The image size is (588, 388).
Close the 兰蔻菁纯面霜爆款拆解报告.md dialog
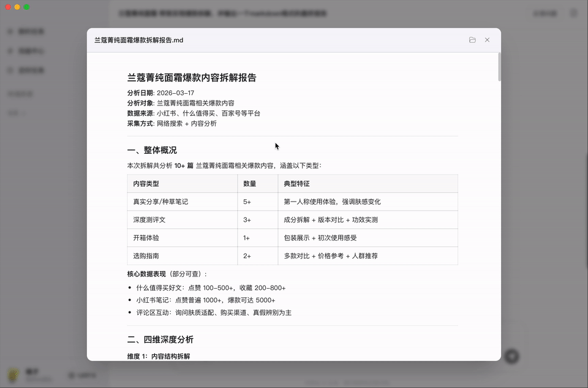487,40
